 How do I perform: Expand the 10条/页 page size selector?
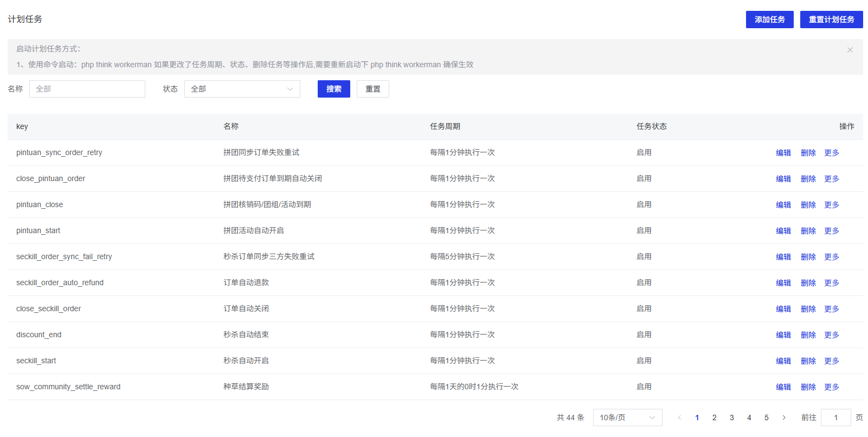(x=627, y=417)
